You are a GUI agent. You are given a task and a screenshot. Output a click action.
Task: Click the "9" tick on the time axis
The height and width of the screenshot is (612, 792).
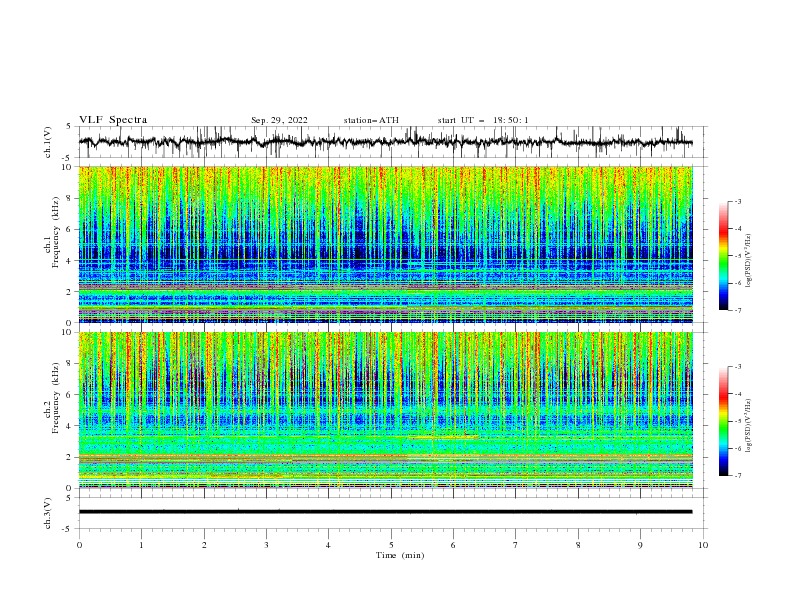(640, 545)
